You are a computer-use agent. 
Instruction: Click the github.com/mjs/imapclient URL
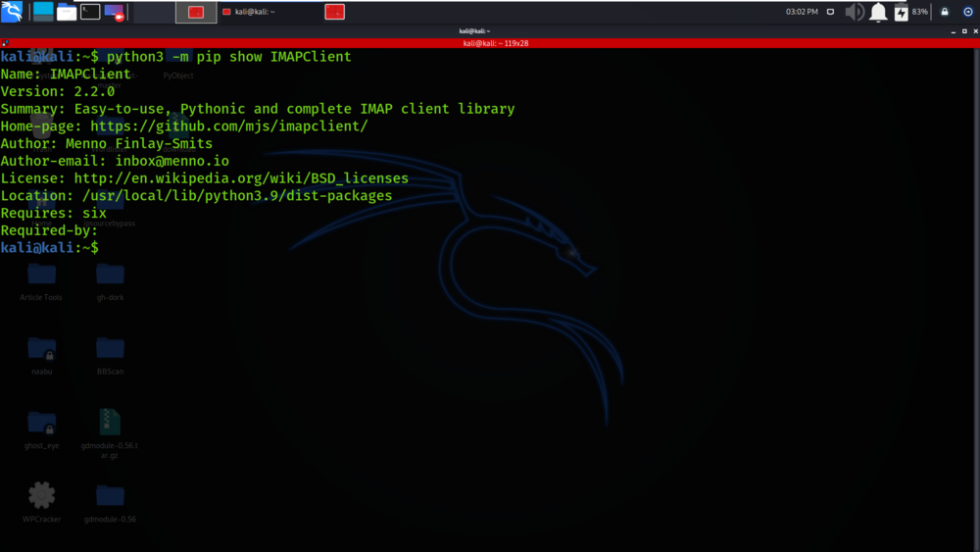(x=229, y=126)
